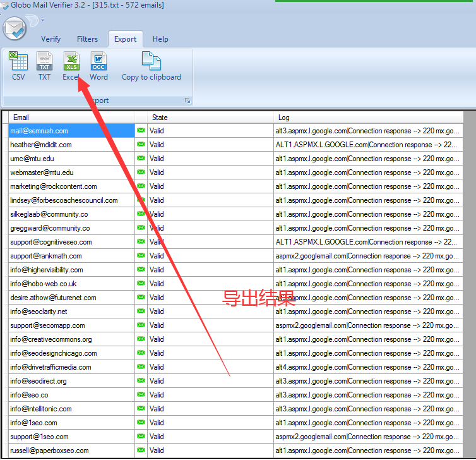Select info@drivetrafficmedia.com email

[71, 367]
